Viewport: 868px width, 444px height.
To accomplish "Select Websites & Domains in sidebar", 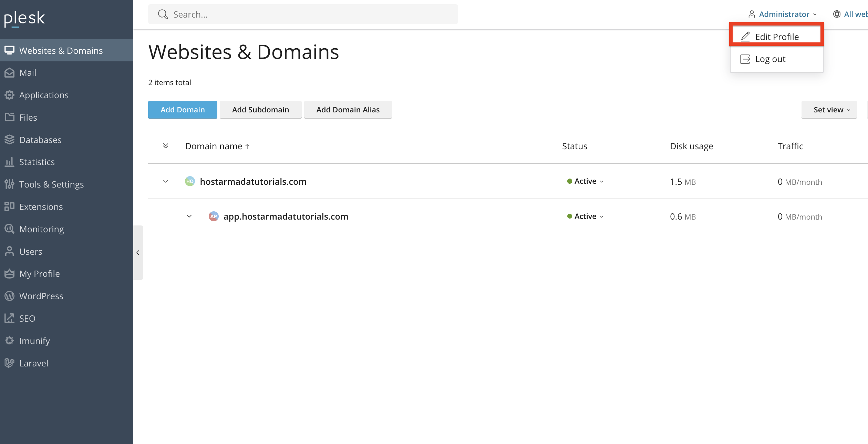I will pyautogui.click(x=66, y=50).
